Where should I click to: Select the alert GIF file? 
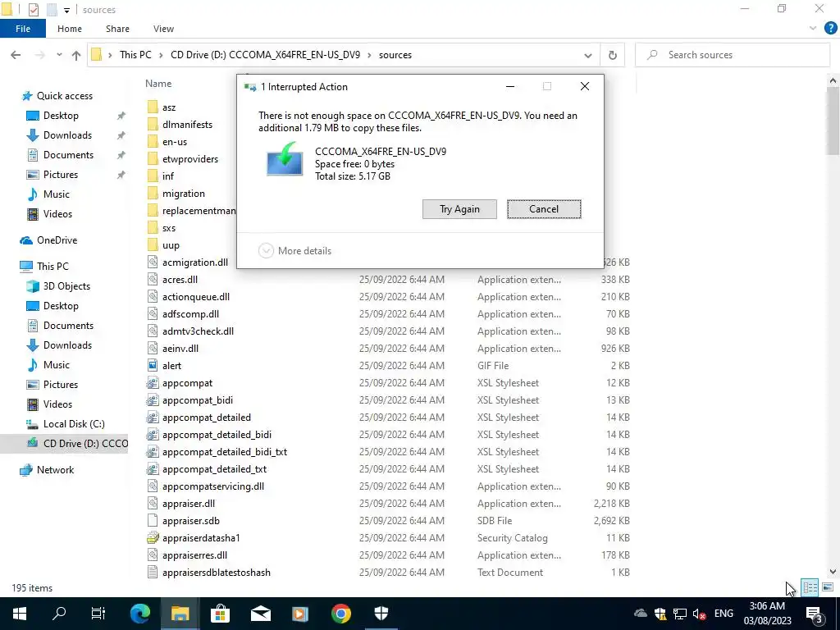coord(171,365)
